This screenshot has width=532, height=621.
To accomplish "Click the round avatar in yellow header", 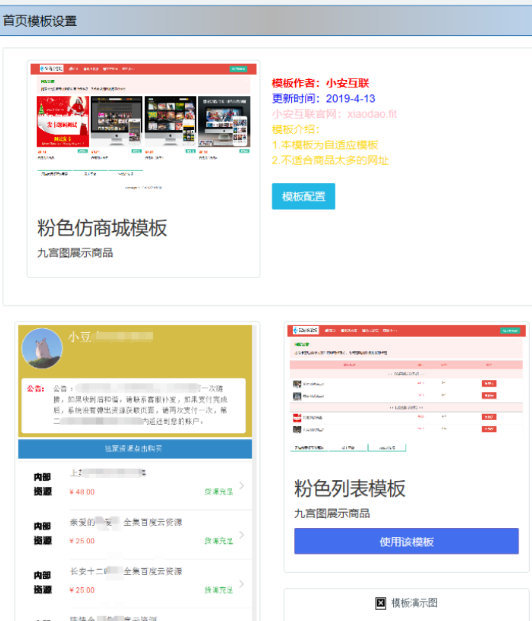I will tap(42, 348).
